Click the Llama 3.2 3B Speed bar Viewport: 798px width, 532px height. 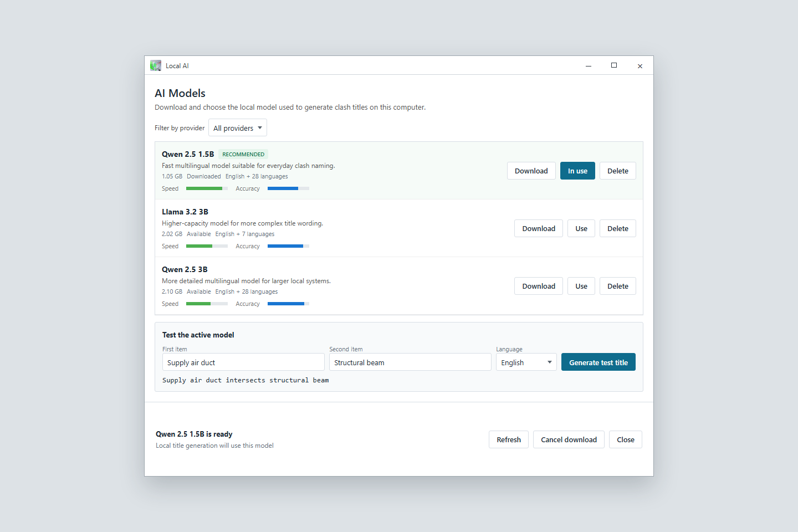coord(207,246)
